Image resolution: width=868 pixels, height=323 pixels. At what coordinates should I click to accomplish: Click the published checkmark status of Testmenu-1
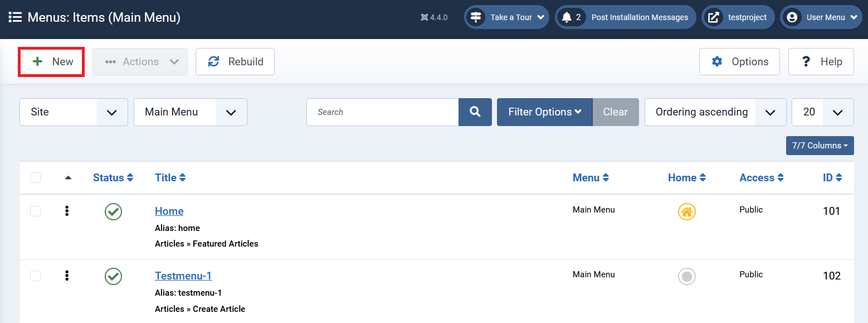pyautogui.click(x=113, y=276)
